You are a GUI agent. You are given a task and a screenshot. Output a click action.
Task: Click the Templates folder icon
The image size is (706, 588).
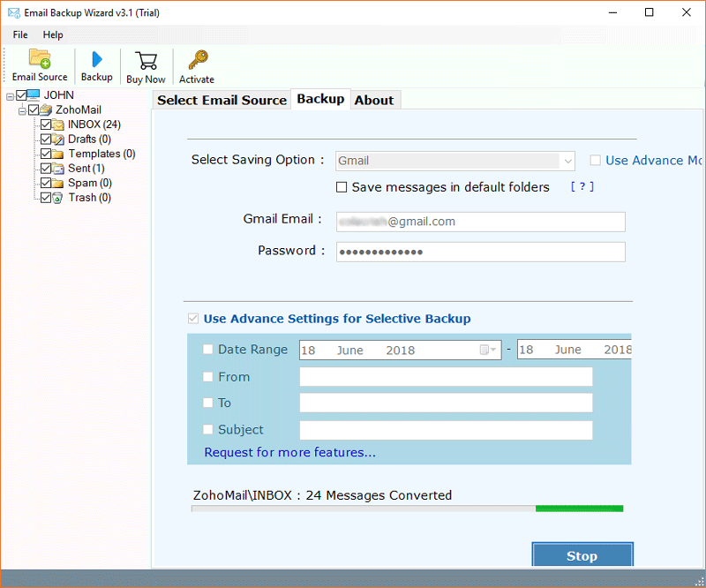click(57, 154)
